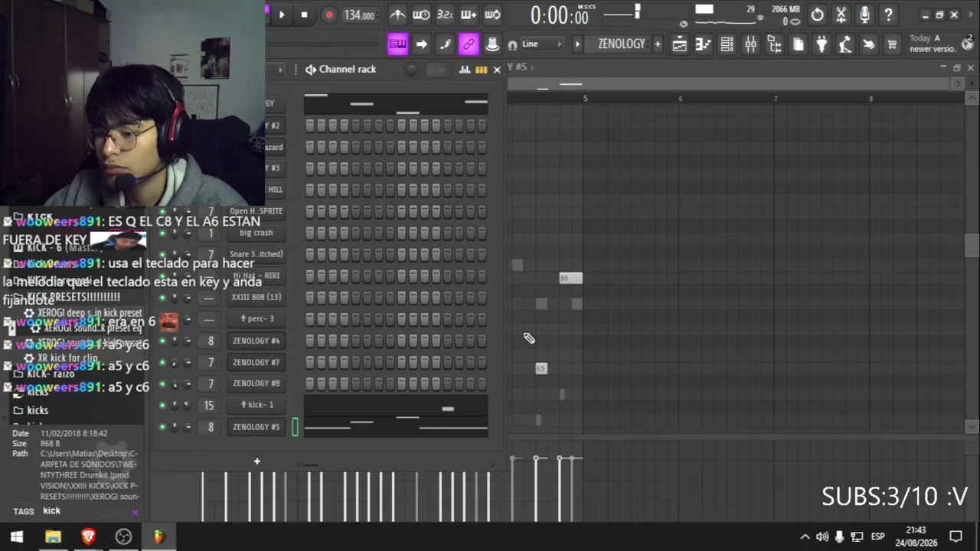The height and width of the screenshot is (551, 980).
Task: Toggle wait-for-input before recording icon
Action: pyautogui.click(x=421, y=15)
